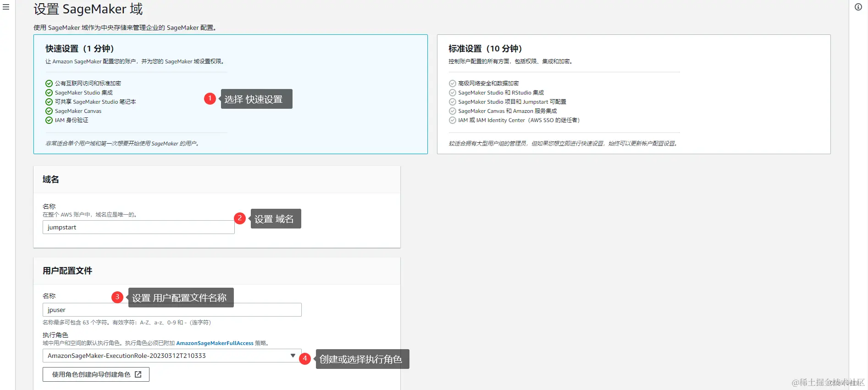Click the text SageMaker Canvas in quick setup
This screenshot has height=390, width=868.
point(78,111)
